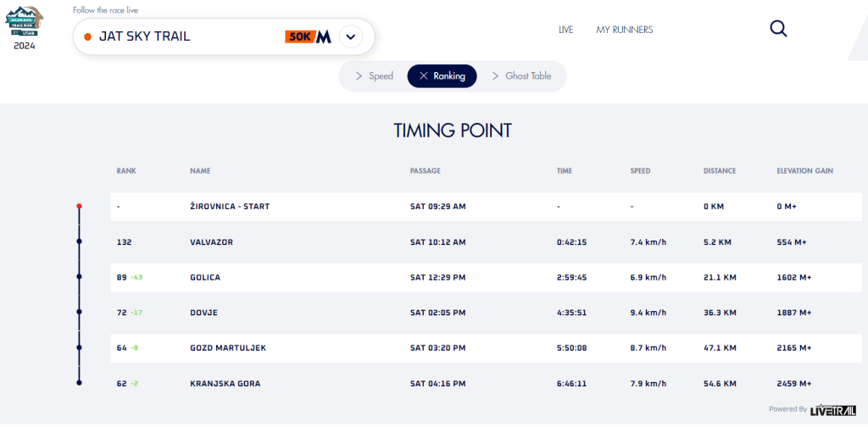Click the red start marker on timeline
This screenshot has width=868, height=427.
(79, 206)
